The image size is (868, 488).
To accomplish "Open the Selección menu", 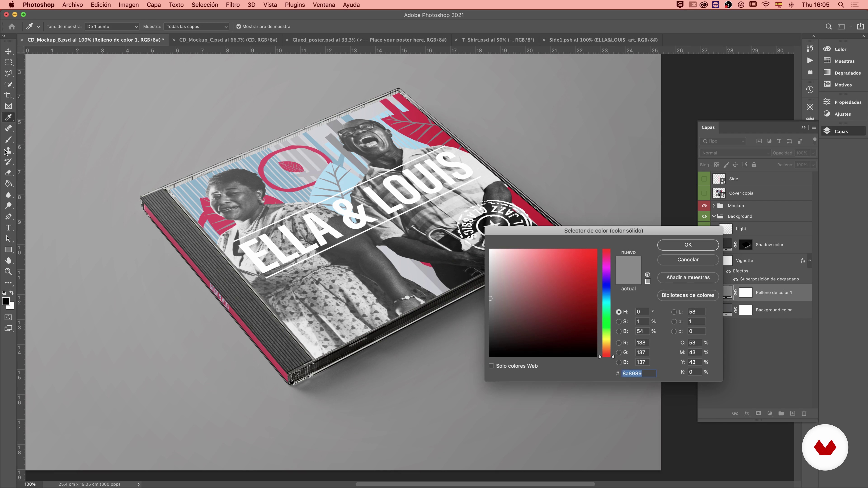I will pyautogui.click(x=205, y=5).
